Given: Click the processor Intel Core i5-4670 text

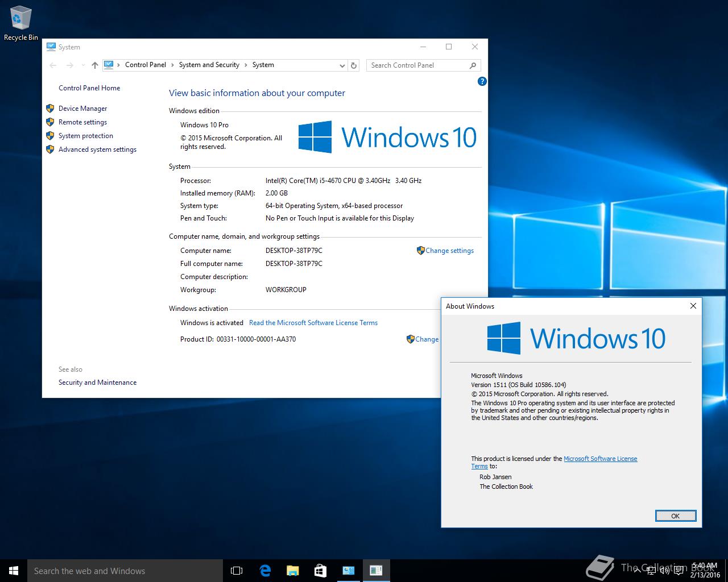Looking at the screenshot, I should pyautogui.click(x=344, y=181).
